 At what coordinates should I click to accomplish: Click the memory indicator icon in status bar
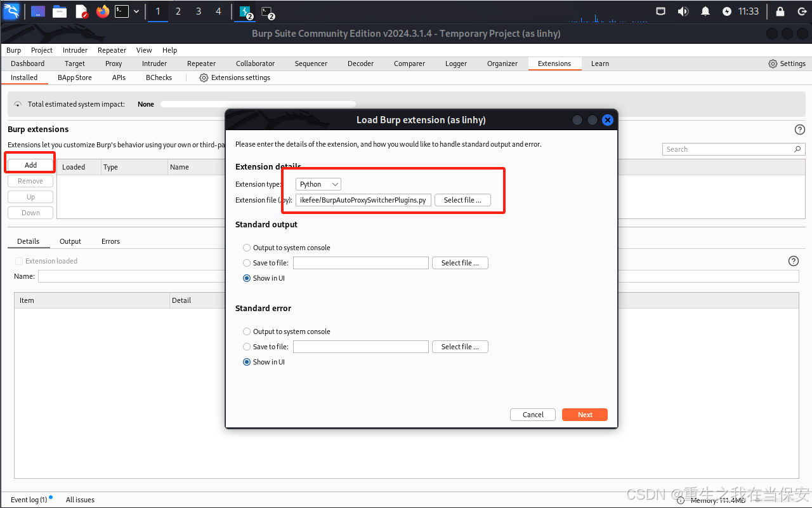pos(680,500)
